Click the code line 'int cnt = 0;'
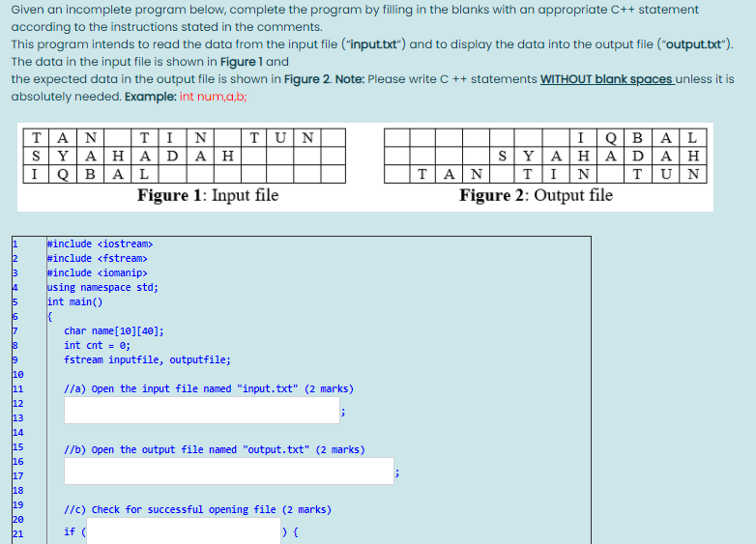Screen dimensions: 756x544 pyautogui.click(x=97, y=346)
